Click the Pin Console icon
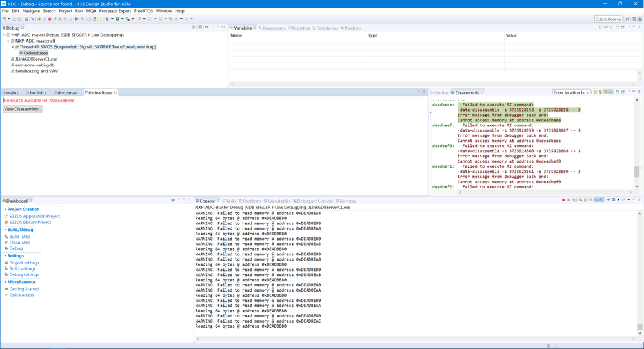This screenshot has height=349, width=644. [609, 200]
